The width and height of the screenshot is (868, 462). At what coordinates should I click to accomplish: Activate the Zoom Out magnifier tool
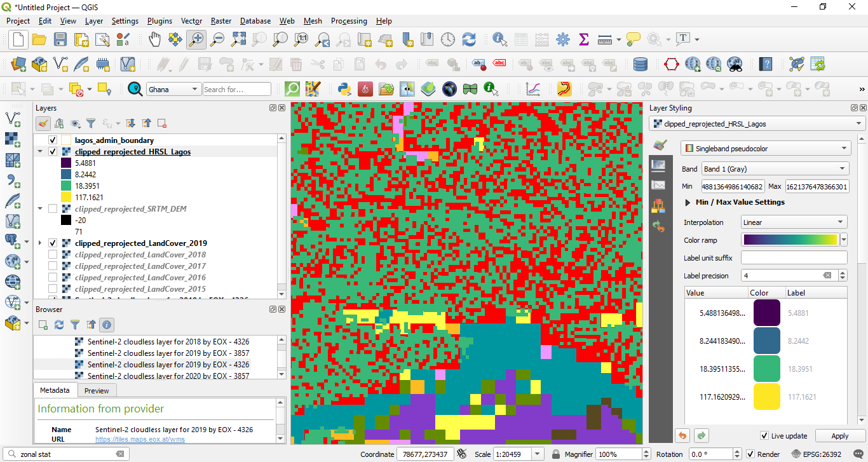[217, 39]
